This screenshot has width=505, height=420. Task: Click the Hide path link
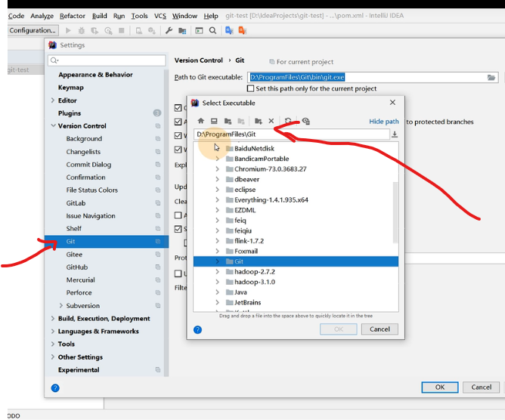click(x=384, y=122)
